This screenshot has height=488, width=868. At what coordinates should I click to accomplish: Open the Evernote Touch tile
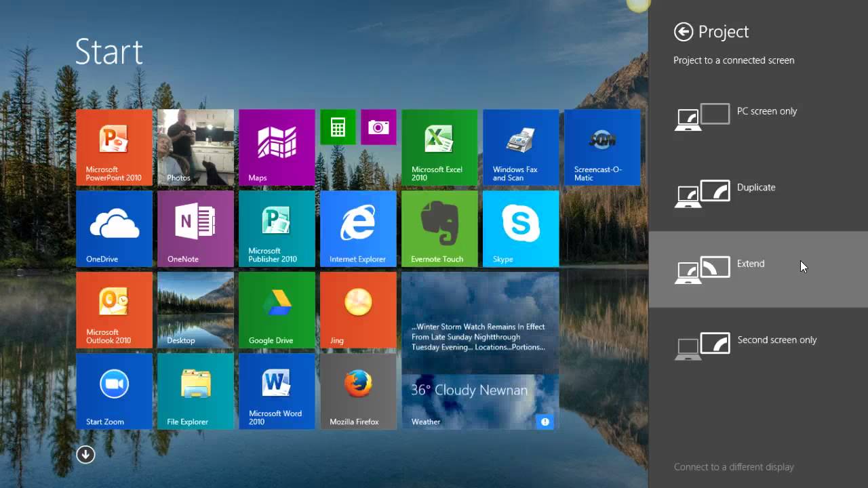[x=439, y=228]
